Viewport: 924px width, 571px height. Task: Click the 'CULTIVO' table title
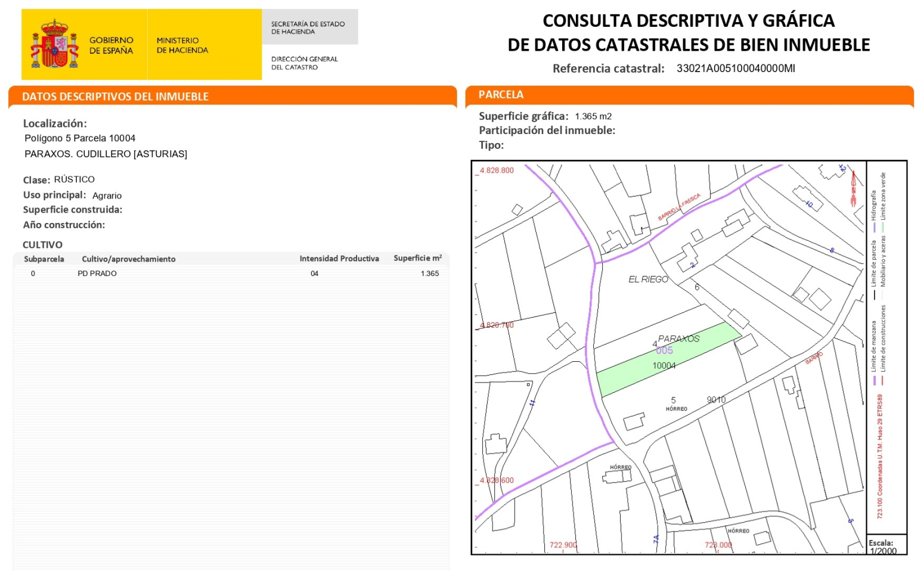pyautogui.click(x=42, y=245)
